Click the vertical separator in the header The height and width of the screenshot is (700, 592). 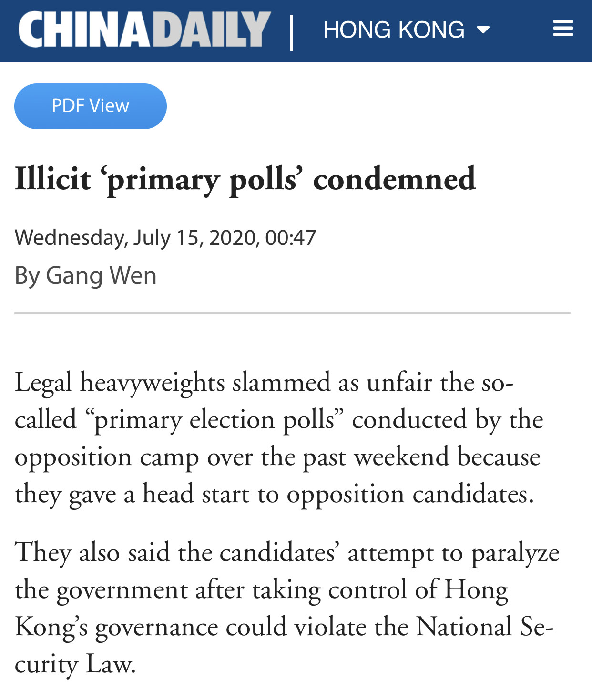(x=292, y=31)
